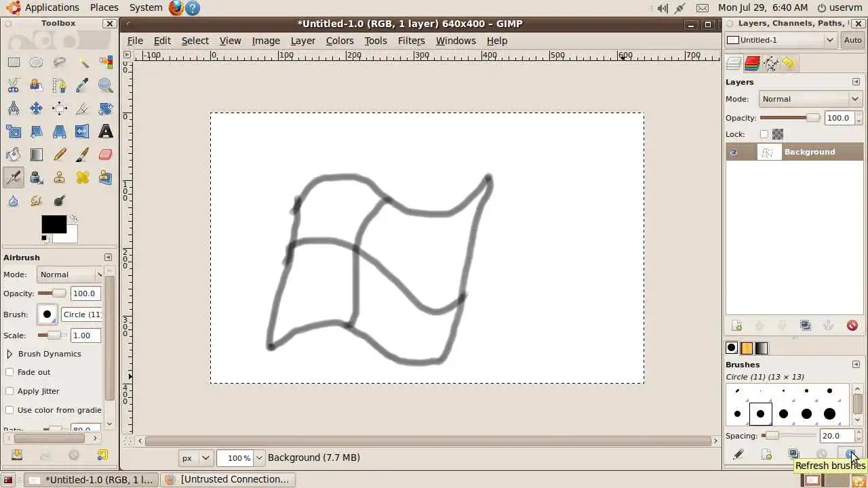Select the Smudge tool
This screenshot has width=868, height=488.
(x=37, y=201)
